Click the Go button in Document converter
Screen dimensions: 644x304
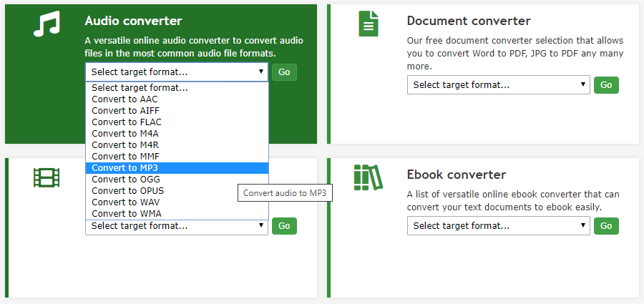[x=606, y=85]
